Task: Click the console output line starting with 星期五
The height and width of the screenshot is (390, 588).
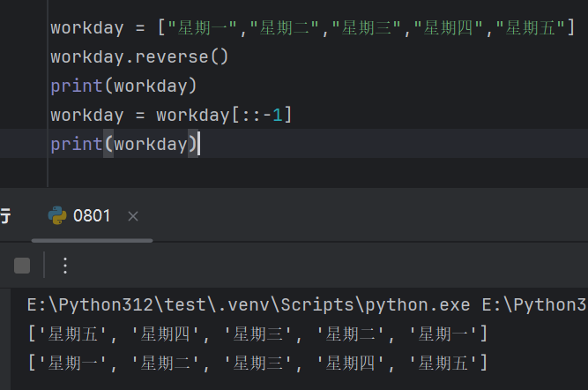Action: click(257, 334)
